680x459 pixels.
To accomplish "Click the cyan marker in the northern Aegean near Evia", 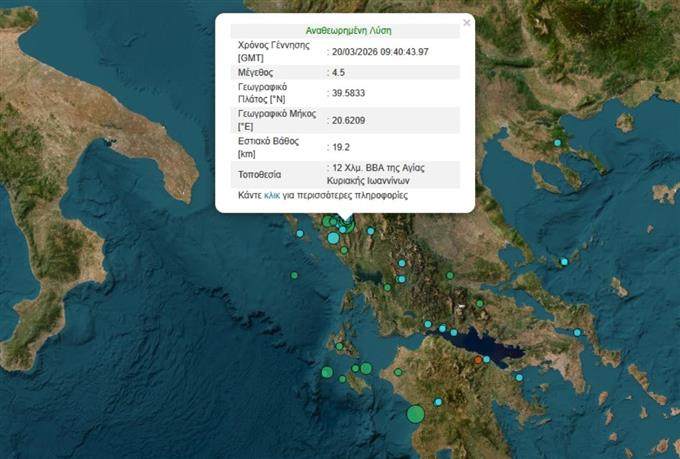I will pos(564,261).
